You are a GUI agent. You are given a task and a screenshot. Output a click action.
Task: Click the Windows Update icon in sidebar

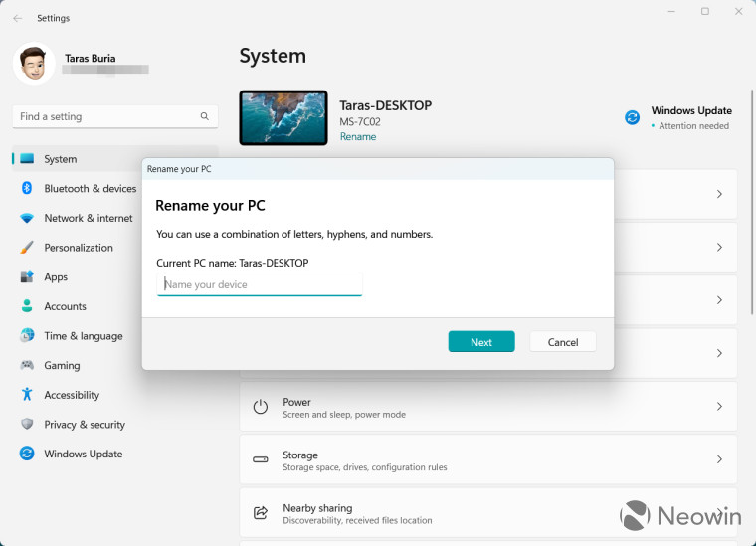(x=27, y=453)
